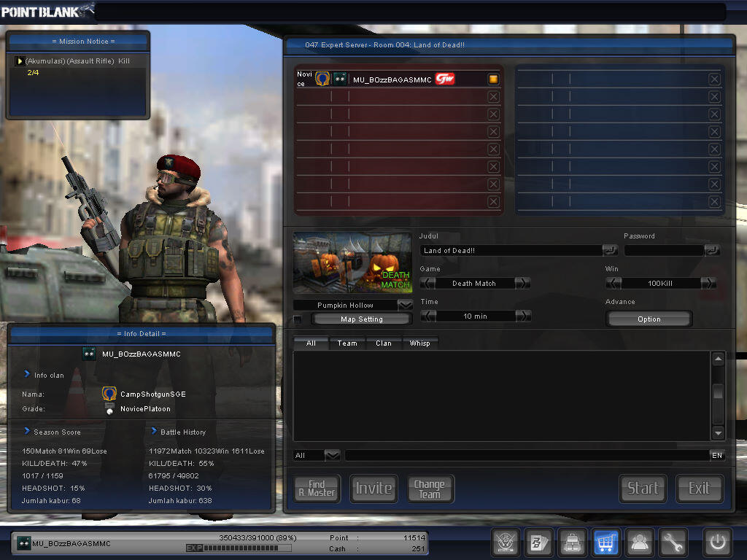Click the Info clan arrow icon
Image resolution: width=747 pixels, height=560 pixels.
27,374
